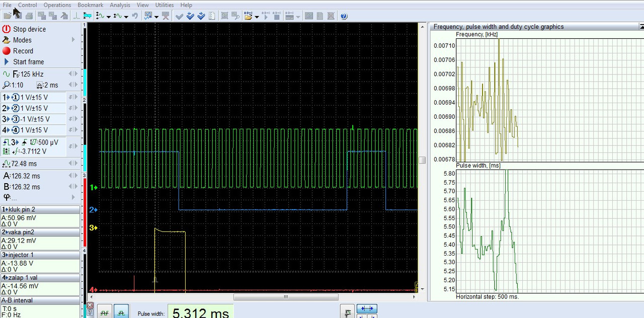Click the small question mark icon below graph
The width and height of the screenshot is (644, 318).
click(x=90, y=312)
